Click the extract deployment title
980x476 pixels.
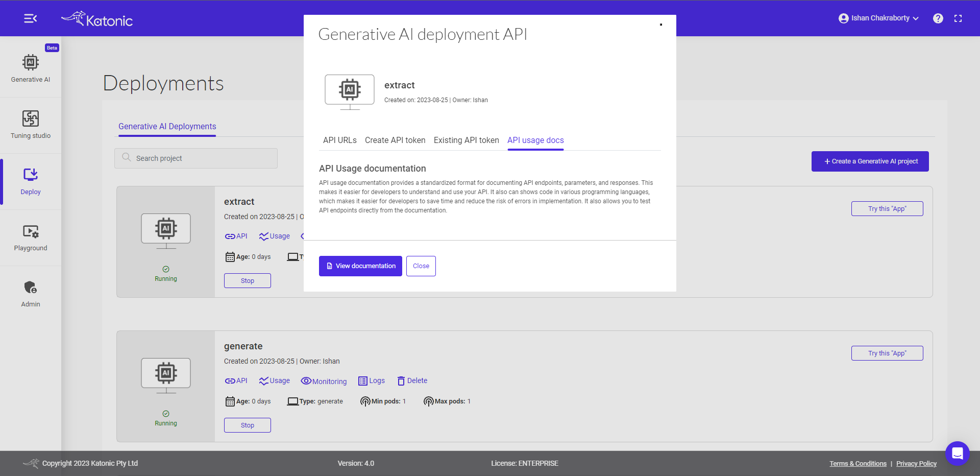(239, 202)
